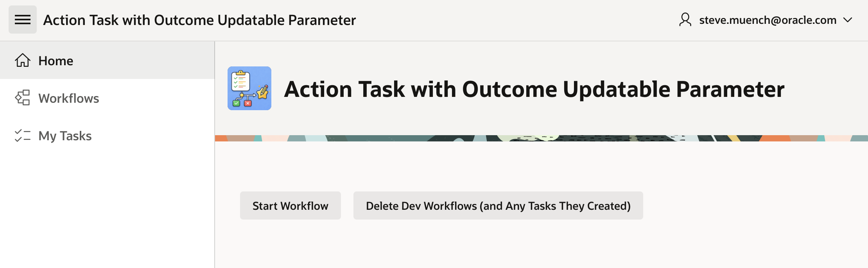Open the steve.muench@oracle.com user menu
The height and width of the screenshot is (268, 868).
point(767,20)
